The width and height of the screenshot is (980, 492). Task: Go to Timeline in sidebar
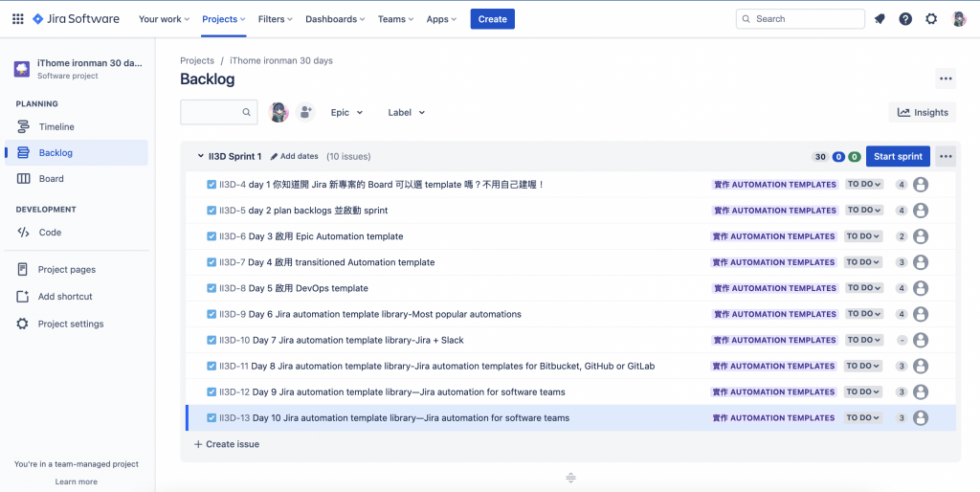pyautogui.click(x=77, y=127)
